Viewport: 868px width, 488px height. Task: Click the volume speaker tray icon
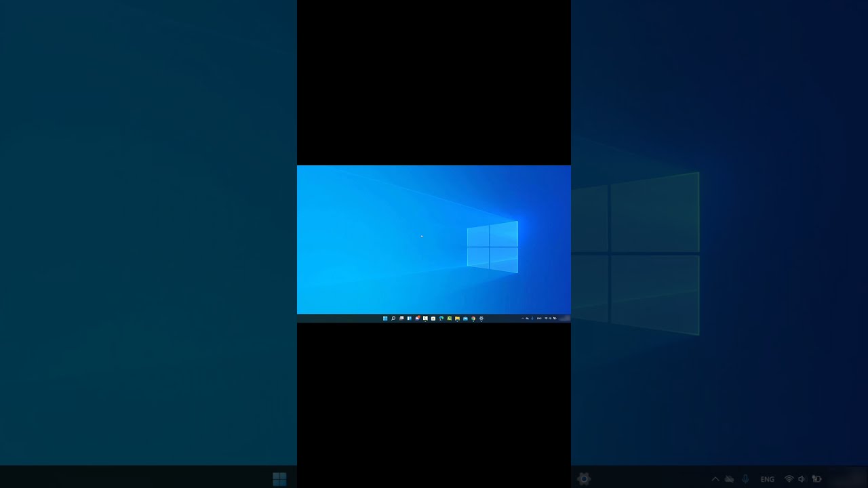click(x=550, y=319)
